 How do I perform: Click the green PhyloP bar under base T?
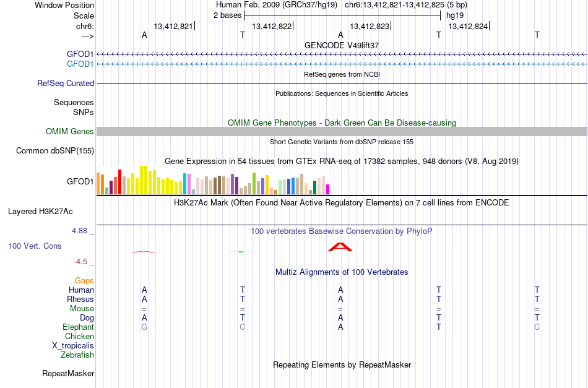point(241,251)
